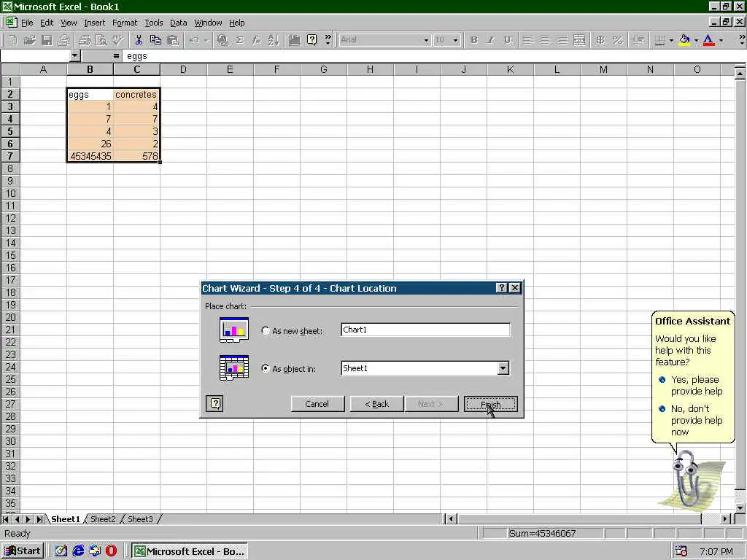Open the Fill Color dropdown arrow

tap(696, 41)
